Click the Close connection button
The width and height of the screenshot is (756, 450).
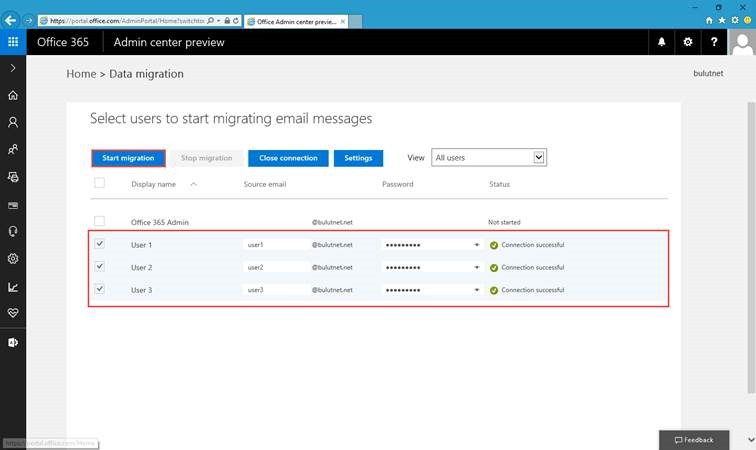(288, 158)
